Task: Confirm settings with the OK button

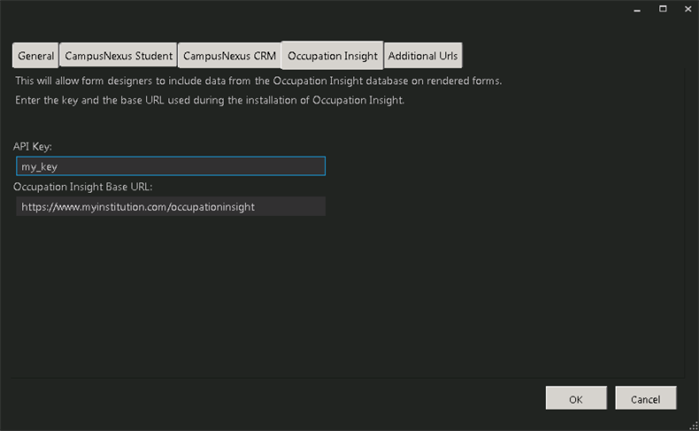Action: click(x=576, y=398)
